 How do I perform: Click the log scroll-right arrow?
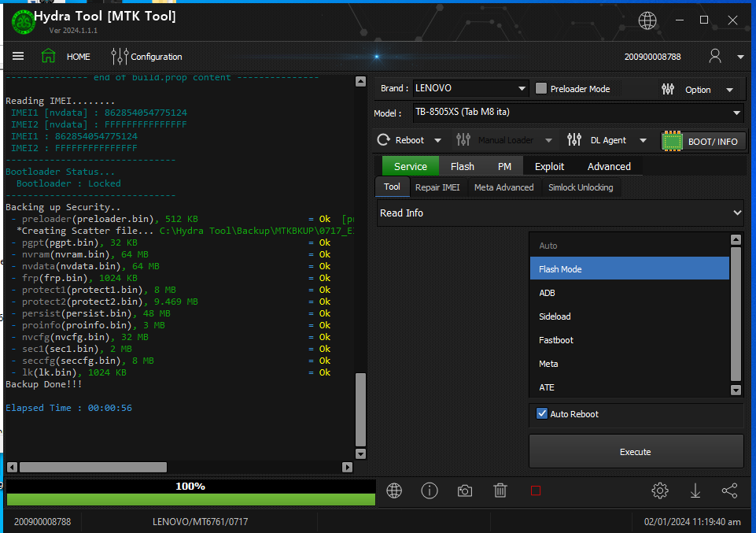tap(347, 467)
